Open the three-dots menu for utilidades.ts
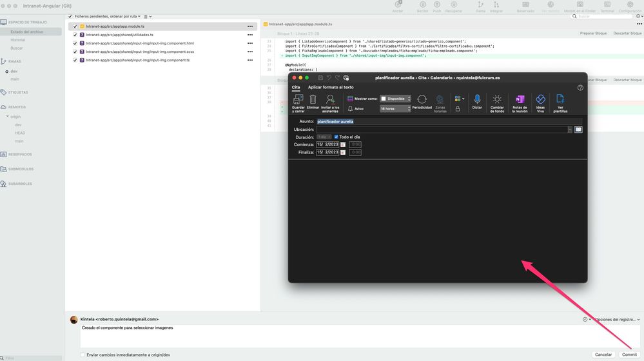644x361 pixels. click(x=250, y=35)
